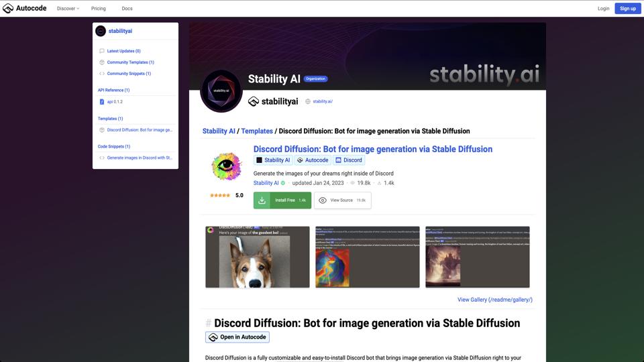The width and height of the screenshot is (644, 362).
Task: Click the Login link
Action: (x=603, y=9)
